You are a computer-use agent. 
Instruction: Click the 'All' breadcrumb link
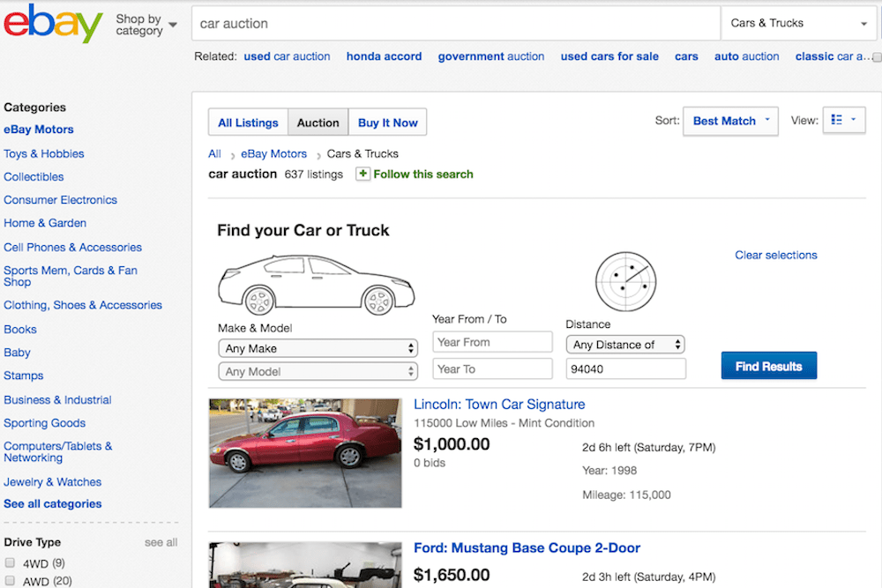(x=215, y=154)
